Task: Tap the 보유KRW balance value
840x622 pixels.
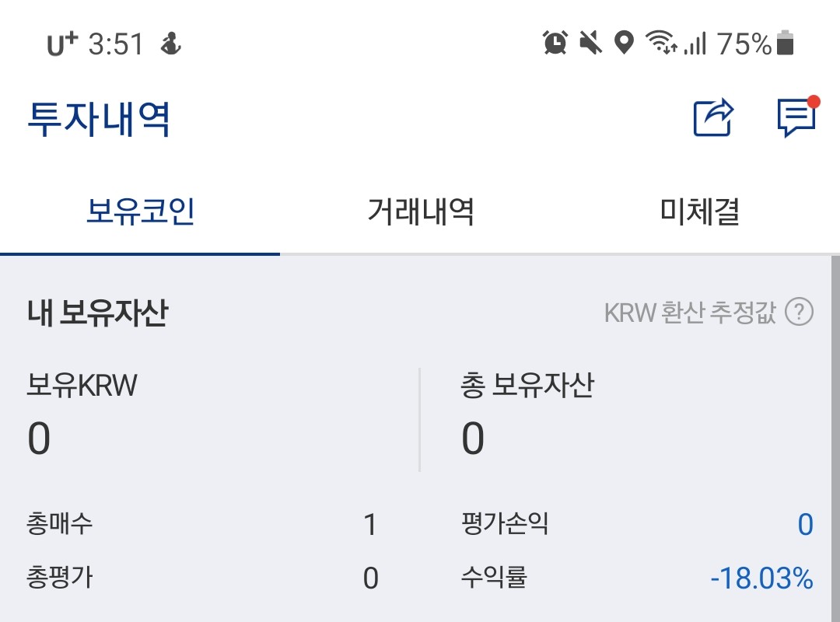Action: (39, 439)
